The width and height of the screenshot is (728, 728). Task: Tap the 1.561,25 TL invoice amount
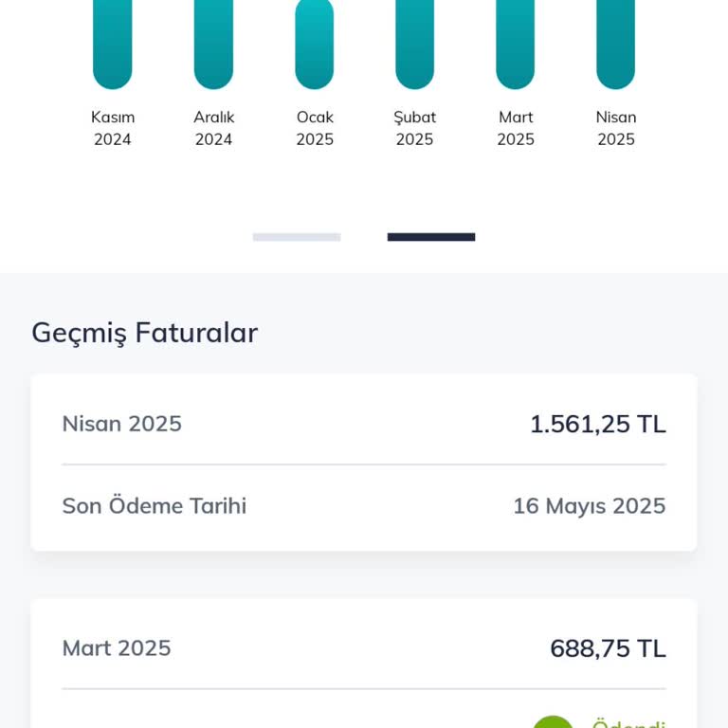point(598,424)
